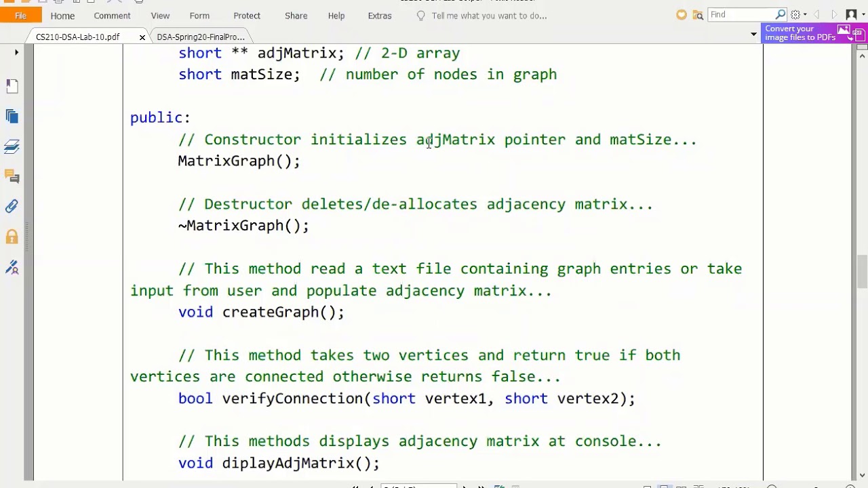Go to previous search result arrow
This screenshot has height=488, width=868.
click(816, 15)
